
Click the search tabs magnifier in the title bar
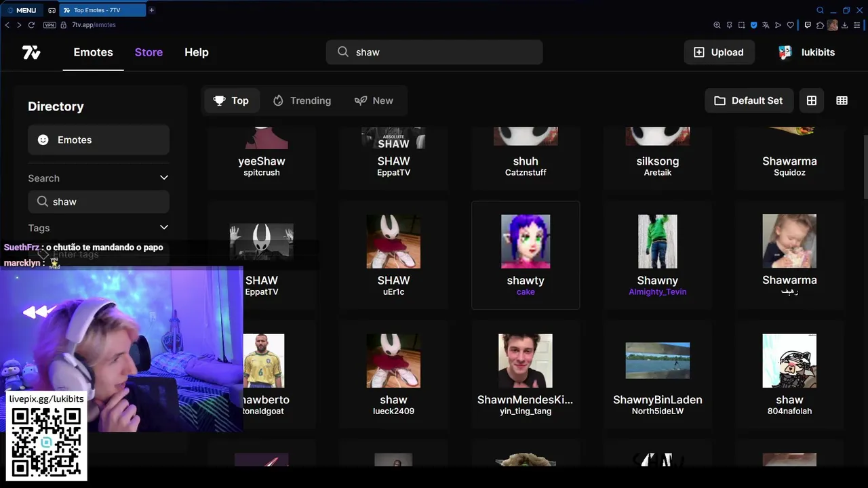pyautogui.click(x=820, y=10)
